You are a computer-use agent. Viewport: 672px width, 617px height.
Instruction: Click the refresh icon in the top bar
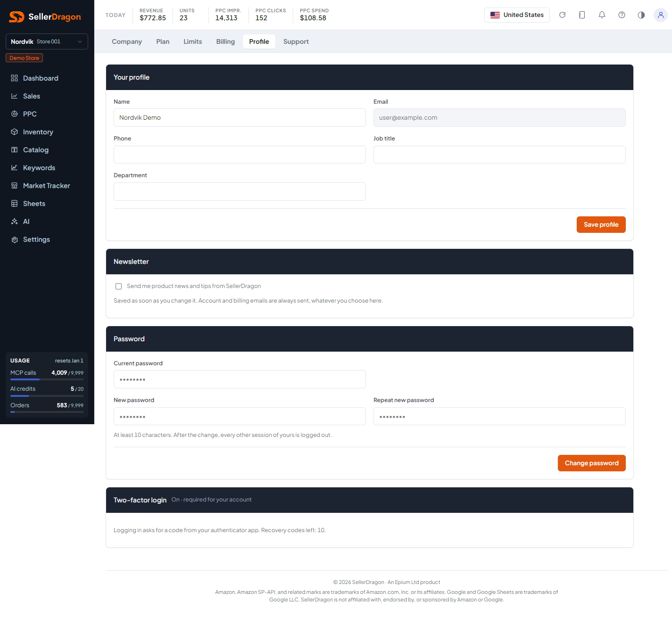click(562, 15)
